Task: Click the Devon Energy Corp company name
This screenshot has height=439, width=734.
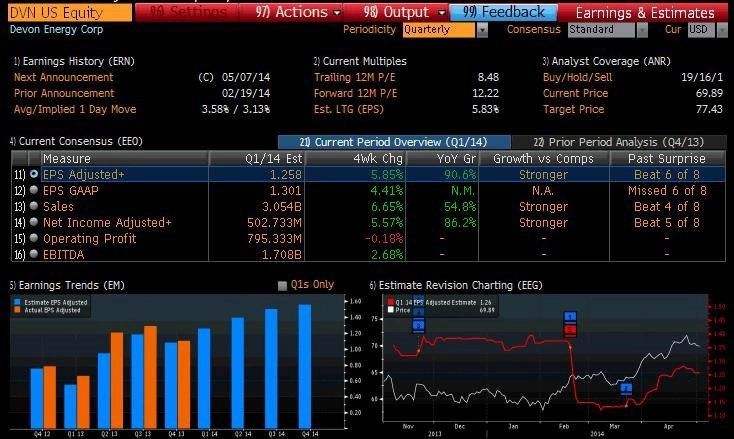Action: tap(56, 29)
